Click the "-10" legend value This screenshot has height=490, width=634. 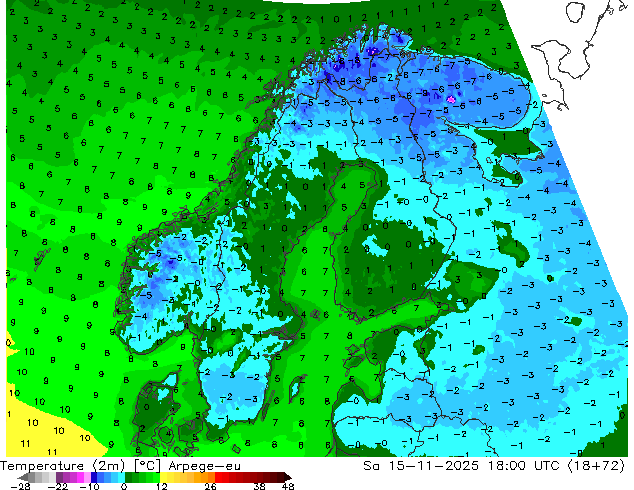[89, 486]
